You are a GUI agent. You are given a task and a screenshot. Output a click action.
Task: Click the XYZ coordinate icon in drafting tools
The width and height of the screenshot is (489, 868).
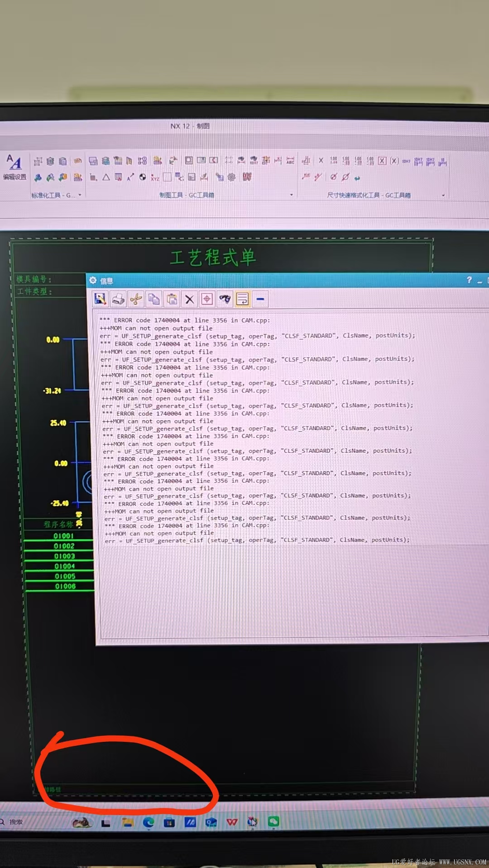pos(155,177)
